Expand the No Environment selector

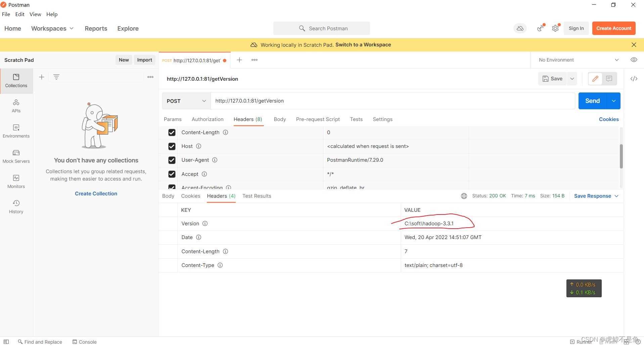[x=579, y=60]
